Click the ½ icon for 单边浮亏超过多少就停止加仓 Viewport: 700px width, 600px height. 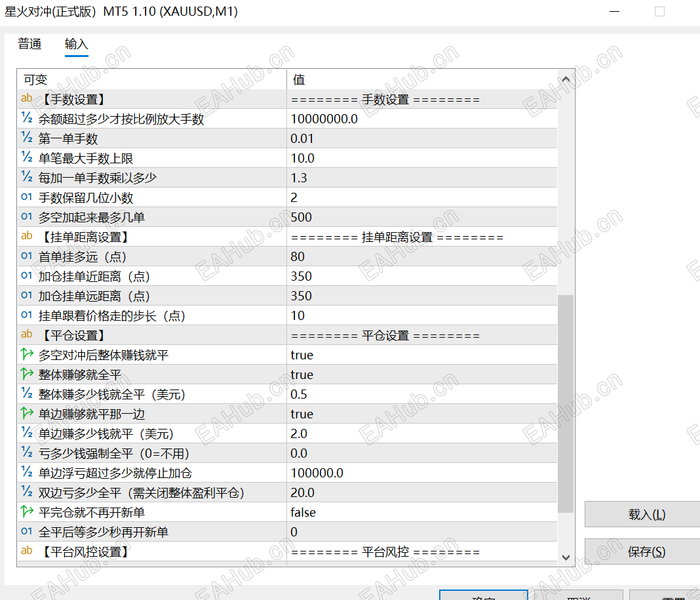(x=27, y=471)
